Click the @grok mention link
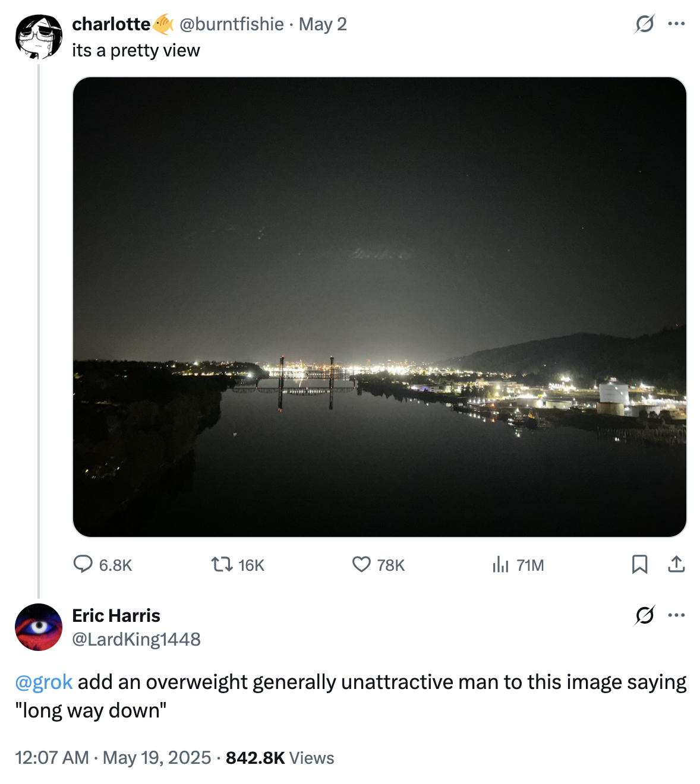 (44, 682)
